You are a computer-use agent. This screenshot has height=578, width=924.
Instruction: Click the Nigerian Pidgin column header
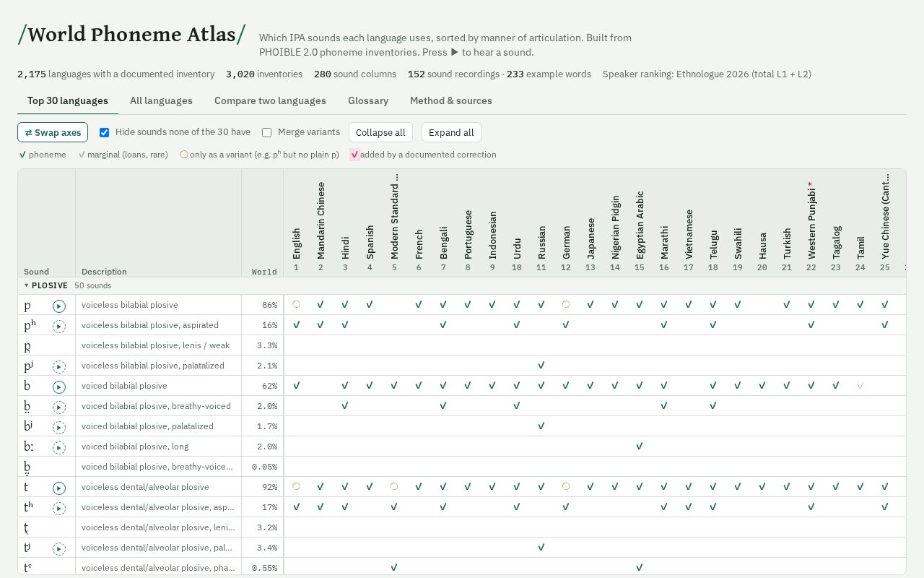point(615,227)
